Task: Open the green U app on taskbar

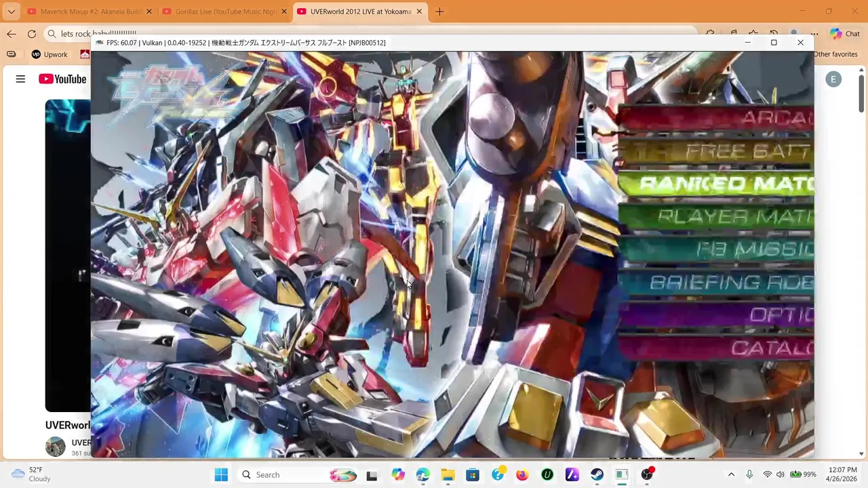Action: (547, 474)
